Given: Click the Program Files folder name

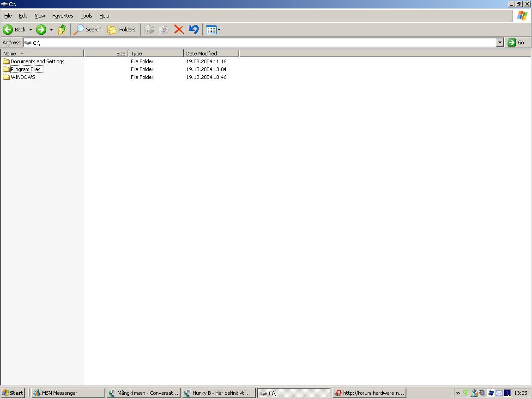Looking at the screenshot, I should (25, 69).
